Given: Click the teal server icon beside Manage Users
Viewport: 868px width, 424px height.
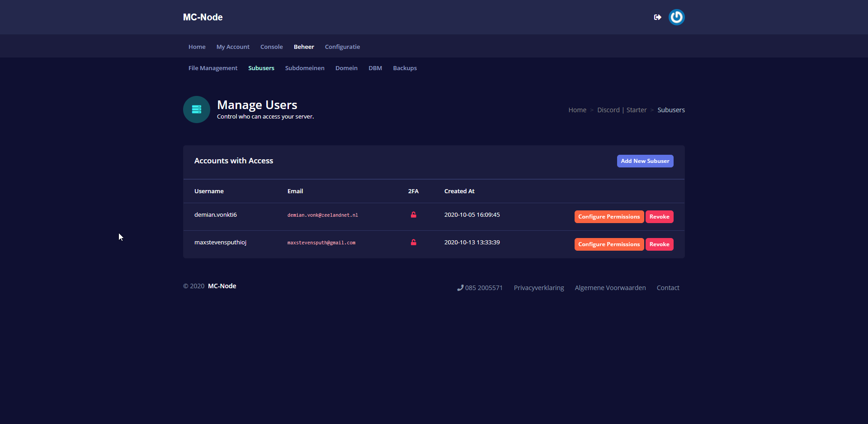Looking at the screenshot, I should coord(197,110).
